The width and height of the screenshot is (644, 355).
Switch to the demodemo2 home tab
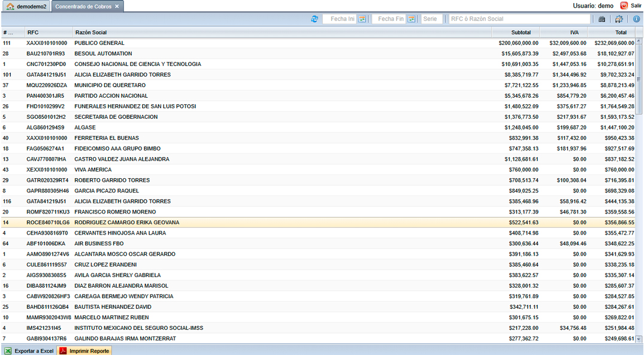pos(26,6)
